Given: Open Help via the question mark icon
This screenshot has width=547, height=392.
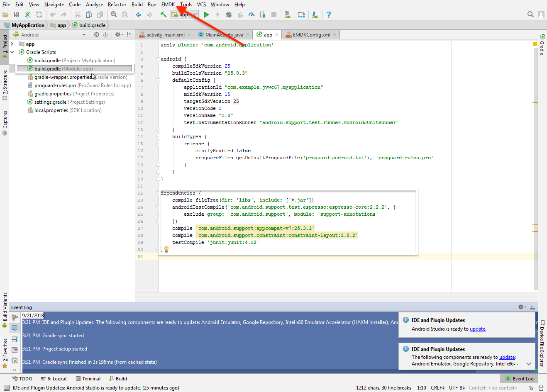Looking at the screenshot, I should (x=329, y=15).
